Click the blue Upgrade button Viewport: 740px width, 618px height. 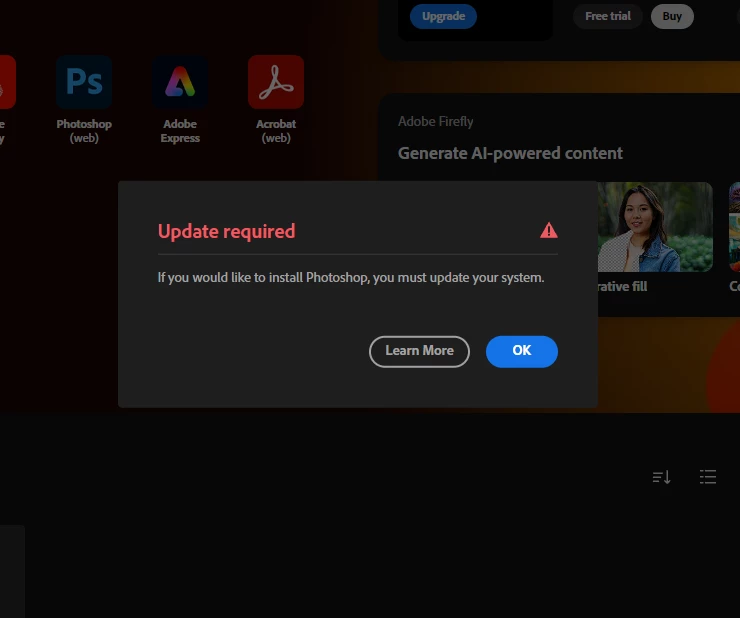coord(443,17)
